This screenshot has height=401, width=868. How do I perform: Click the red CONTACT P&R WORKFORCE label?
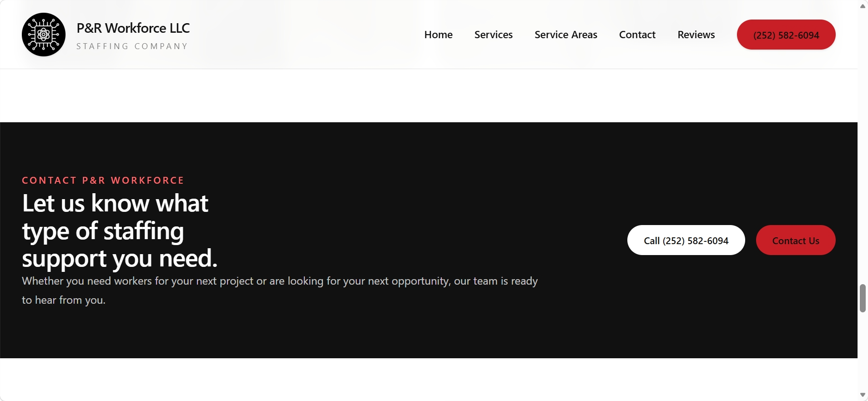tap(103, 180)
